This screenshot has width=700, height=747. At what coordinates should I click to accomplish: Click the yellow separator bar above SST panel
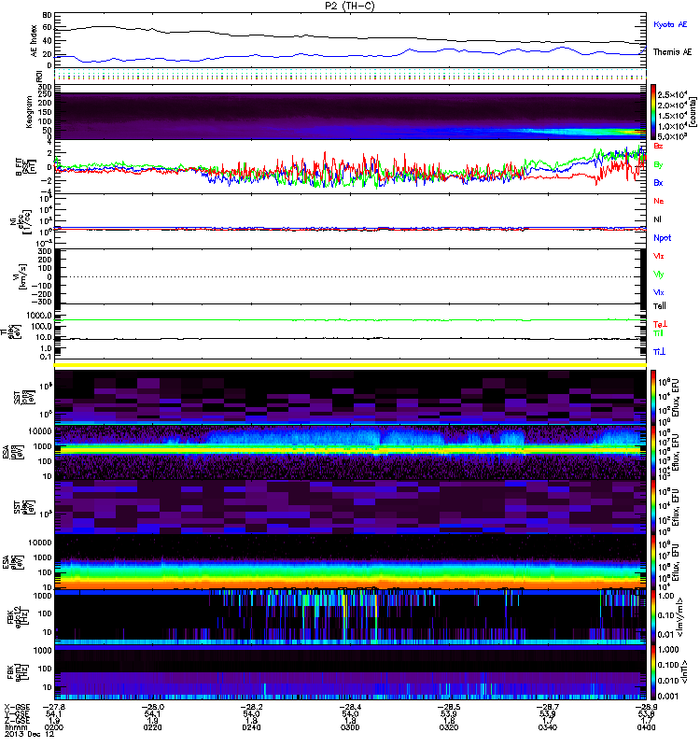pos(350,365)
